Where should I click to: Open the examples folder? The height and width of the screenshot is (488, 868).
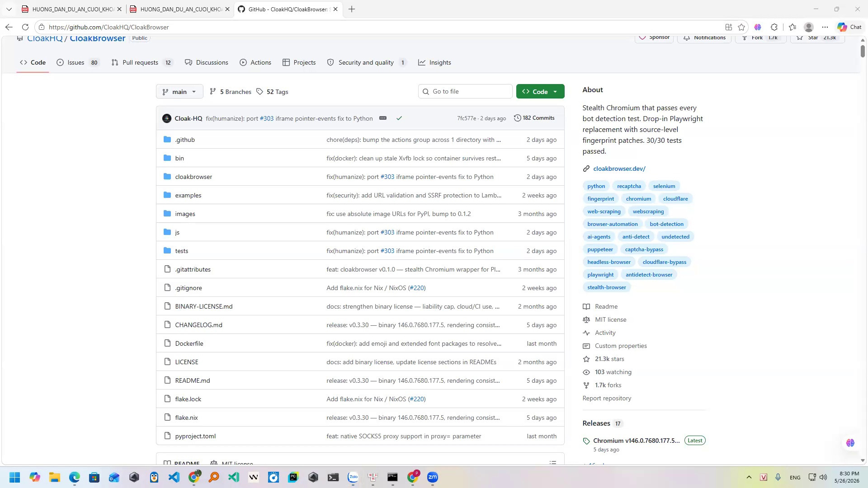(x=188, y=195)
